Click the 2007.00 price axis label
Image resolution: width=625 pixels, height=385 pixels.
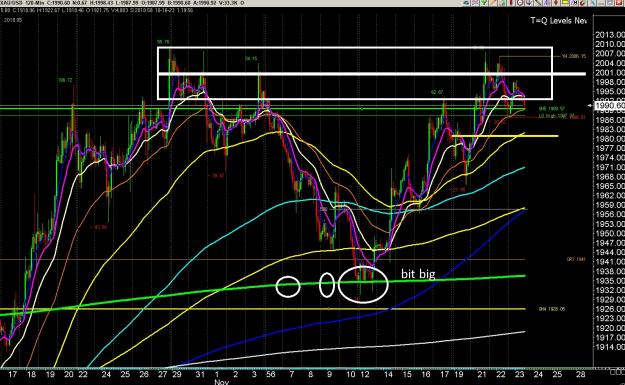610,53
